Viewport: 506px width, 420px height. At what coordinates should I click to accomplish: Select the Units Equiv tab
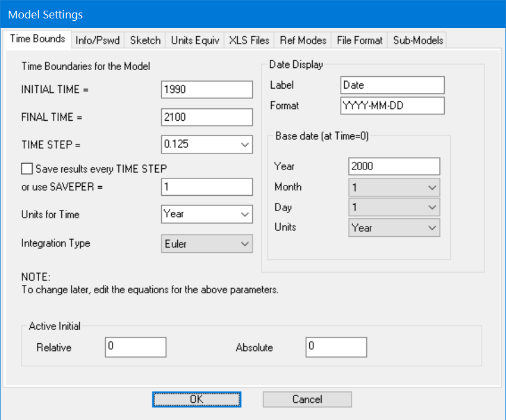(x=196, y=40)
